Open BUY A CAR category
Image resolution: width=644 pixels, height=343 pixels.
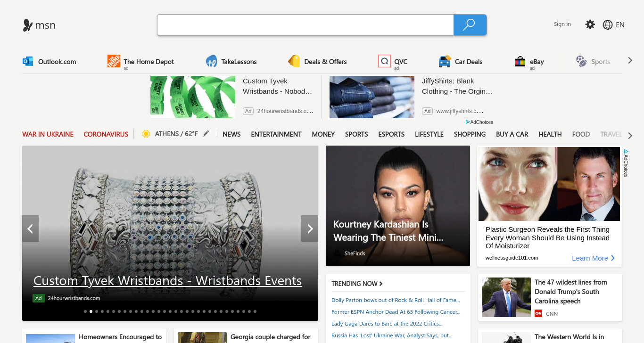point(512,134)
